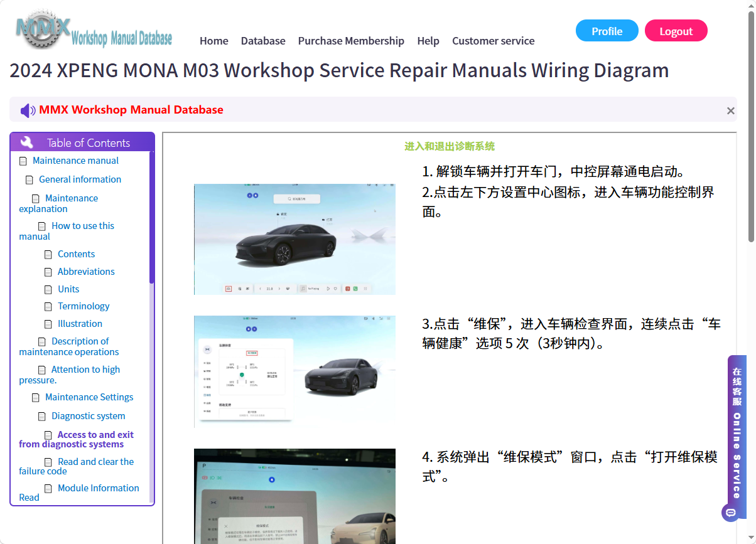Click document icon beside Read and clear the failure code
The width and height of the screenshot is (756, 544).
click(x=48, y=462)
